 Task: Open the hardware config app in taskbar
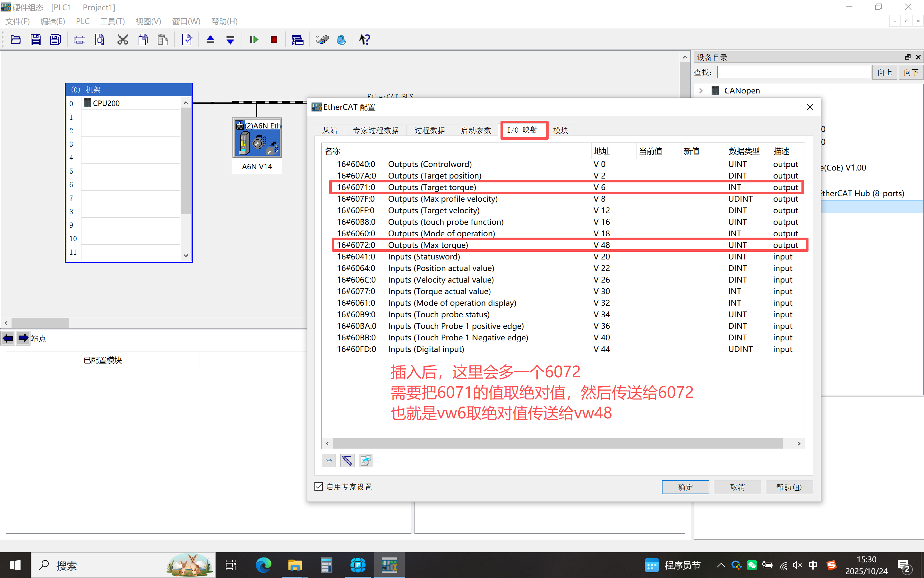click(x=389, y=565)
